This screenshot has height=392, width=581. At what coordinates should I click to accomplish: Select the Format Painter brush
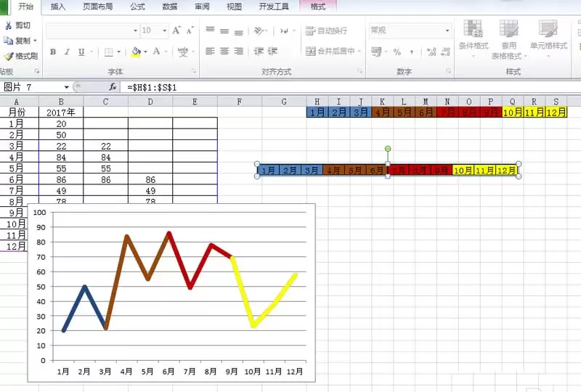(x=8, y=57)
